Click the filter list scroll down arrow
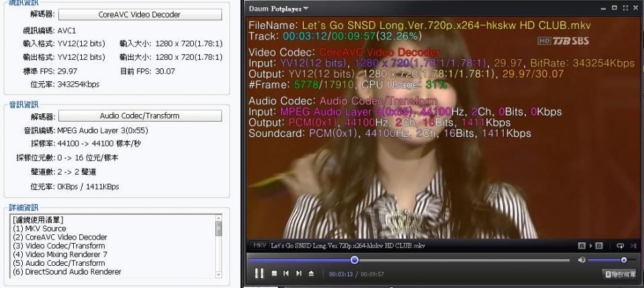Screen dimensions: 644x288 (x=219, y=275)
